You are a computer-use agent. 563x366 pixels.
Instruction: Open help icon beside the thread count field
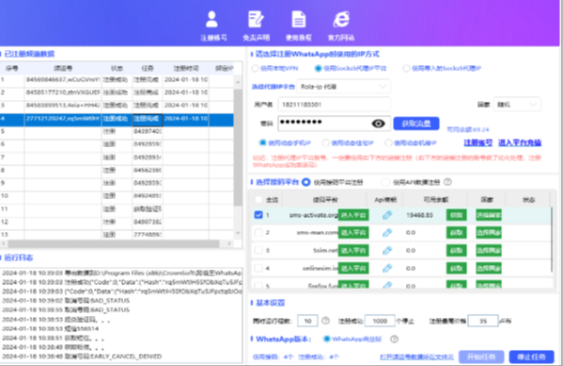(x=325, y=320)
